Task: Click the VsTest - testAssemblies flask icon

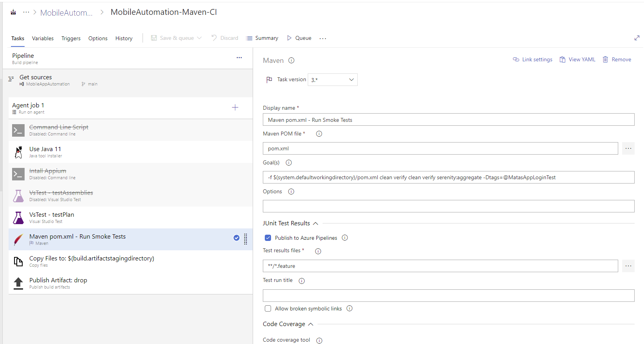Action: [18, 196]
